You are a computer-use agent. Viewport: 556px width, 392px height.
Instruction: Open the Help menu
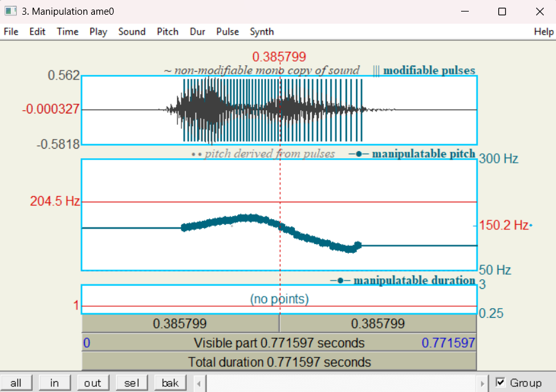(x=544, y=32)
